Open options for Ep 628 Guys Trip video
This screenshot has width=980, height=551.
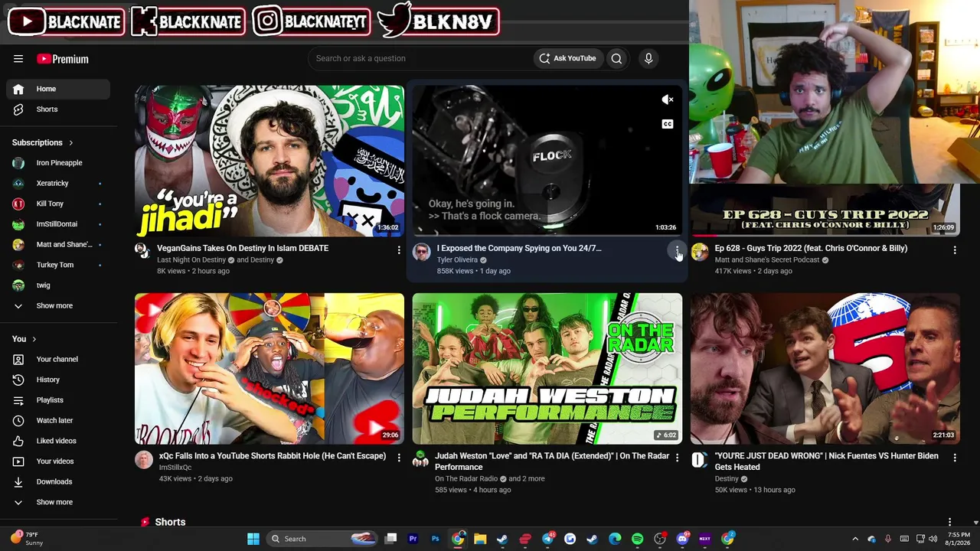tap(955, 250)
